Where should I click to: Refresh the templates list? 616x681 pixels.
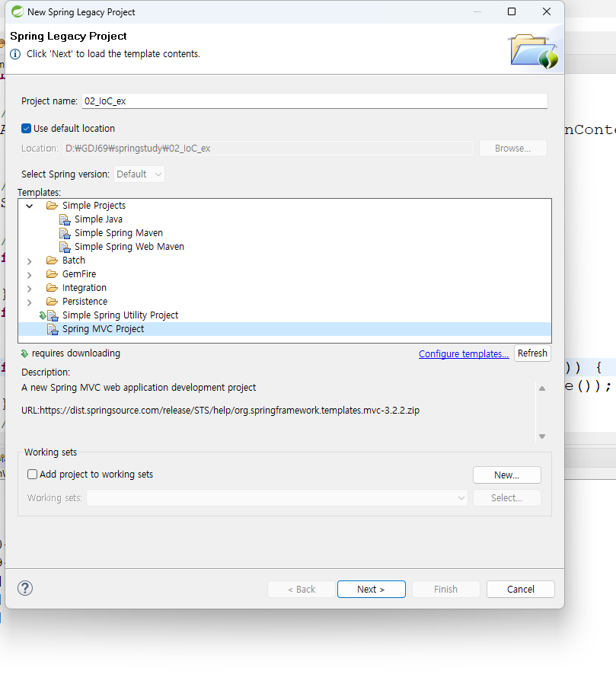coord(532,353)
